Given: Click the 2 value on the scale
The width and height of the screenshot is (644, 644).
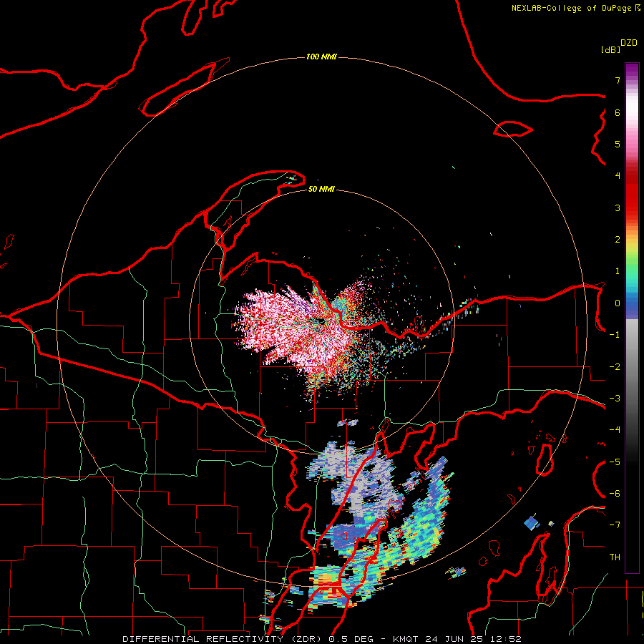Looking at the screenshot, I should (618, 240).
